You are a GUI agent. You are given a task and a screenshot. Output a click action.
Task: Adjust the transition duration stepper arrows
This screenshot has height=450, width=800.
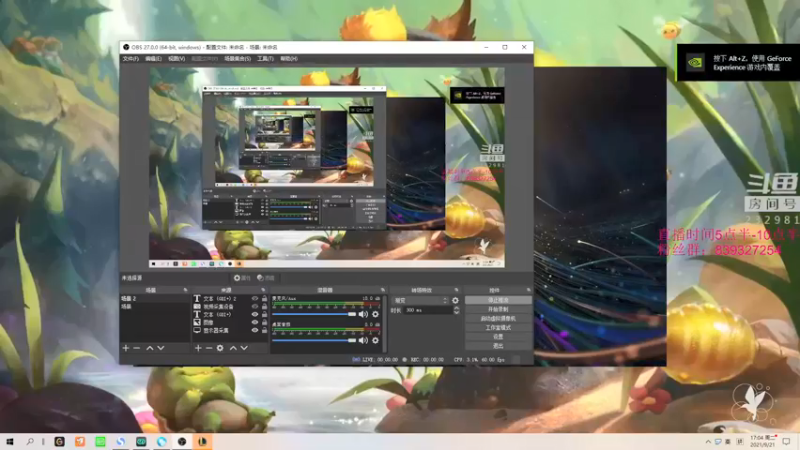pos(456,310)
